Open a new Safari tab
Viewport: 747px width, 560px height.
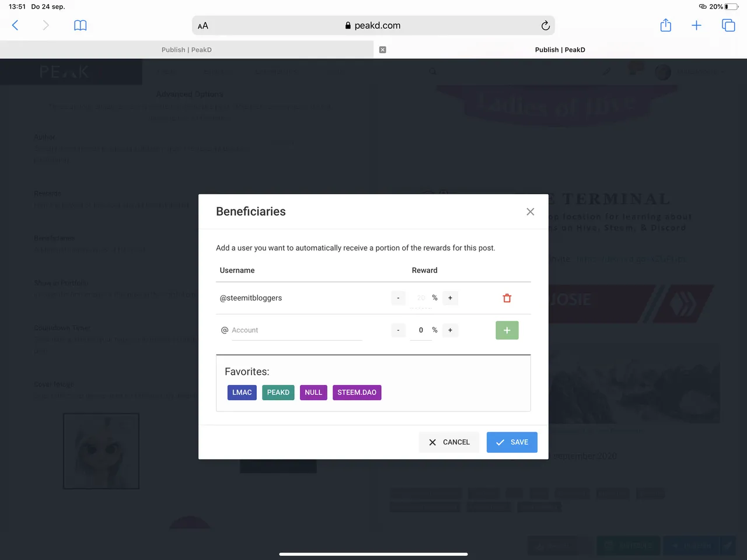point(696,25)
